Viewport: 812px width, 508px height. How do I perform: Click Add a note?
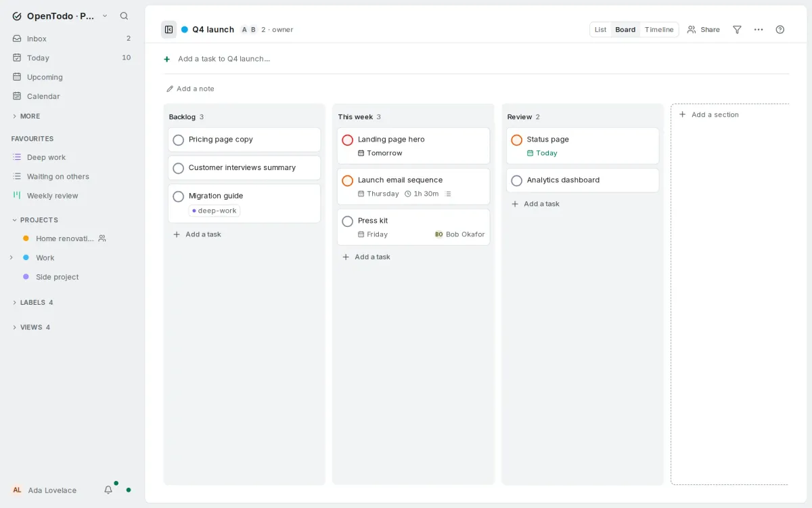point(190,89)
